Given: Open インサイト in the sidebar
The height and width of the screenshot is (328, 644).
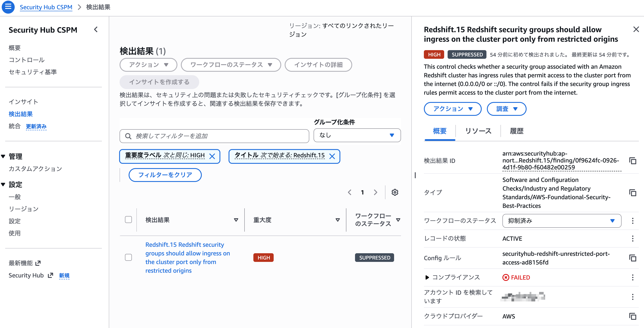Looking at the screenshot, I should [x=24, y=102].
